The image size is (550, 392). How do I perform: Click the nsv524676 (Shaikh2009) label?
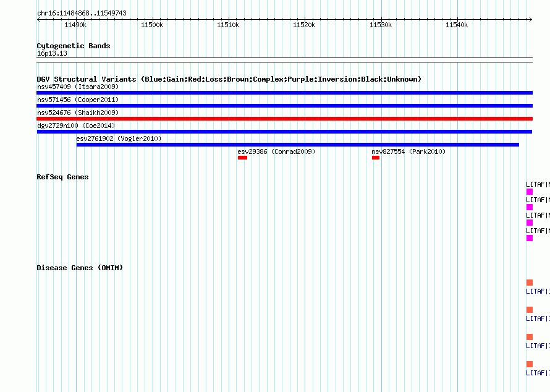coord(78,113)
